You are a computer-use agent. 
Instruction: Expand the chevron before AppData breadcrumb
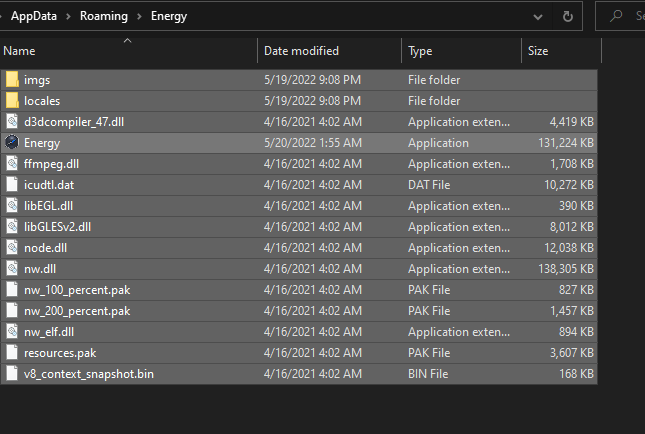3,16
